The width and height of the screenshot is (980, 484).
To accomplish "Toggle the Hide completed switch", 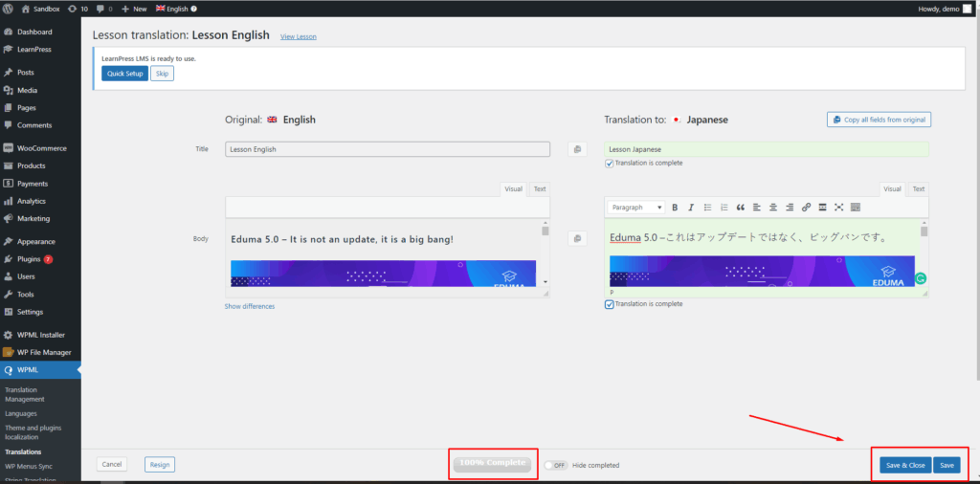I will tap(555, 465).
